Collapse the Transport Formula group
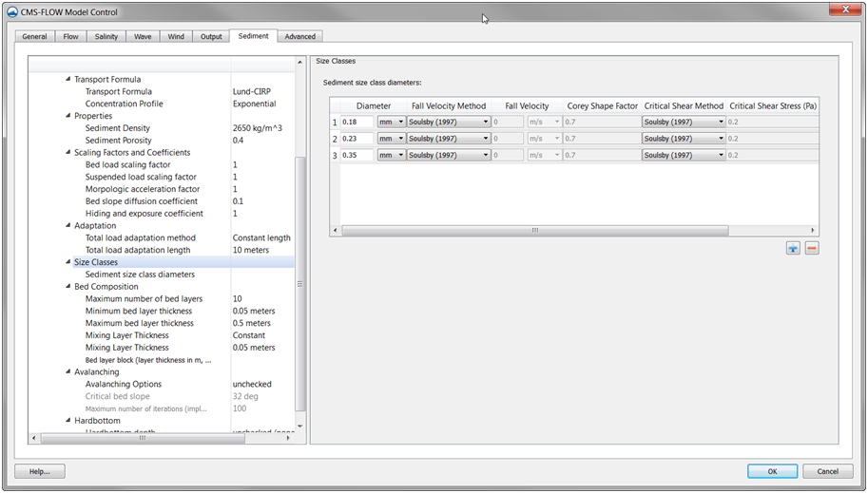Viewport: 868px width, 493px height. (x=68, y=79)
